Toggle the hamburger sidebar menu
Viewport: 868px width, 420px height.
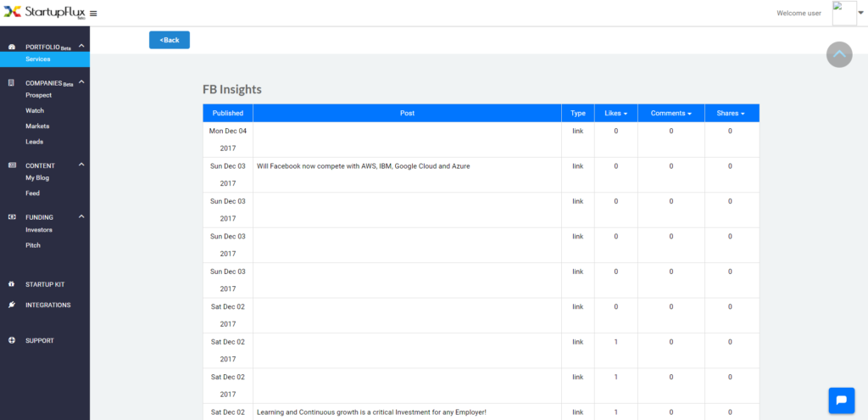point(93,14)
